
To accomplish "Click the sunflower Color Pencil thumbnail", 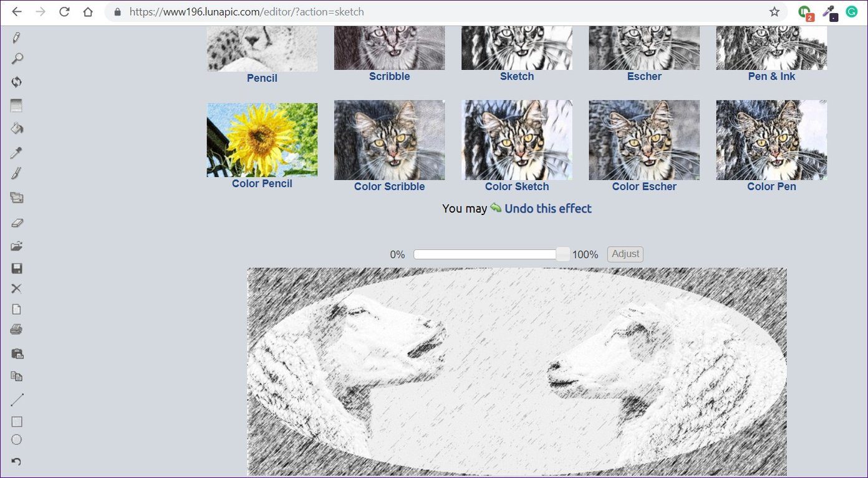I will pos(262,140).
